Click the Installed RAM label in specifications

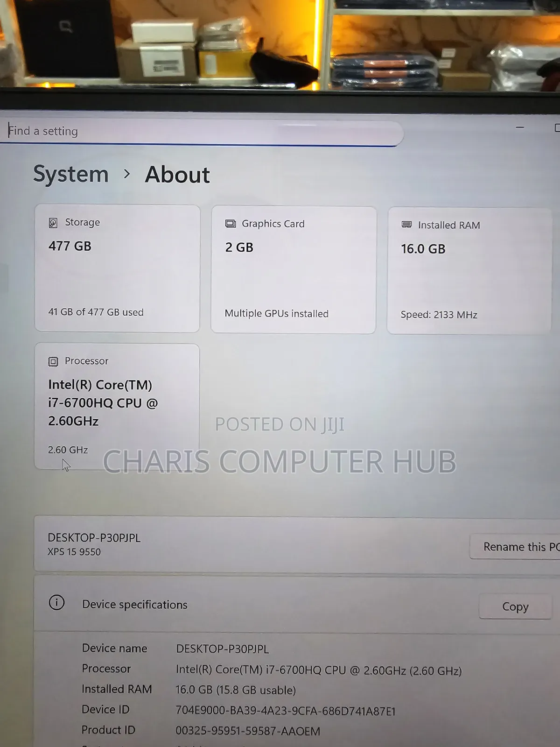(x=117, y=689)
